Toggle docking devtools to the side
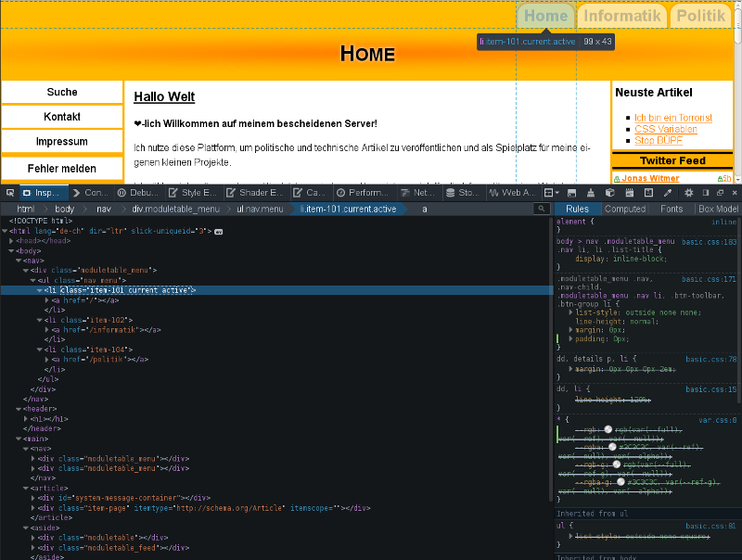 [706, 192]
